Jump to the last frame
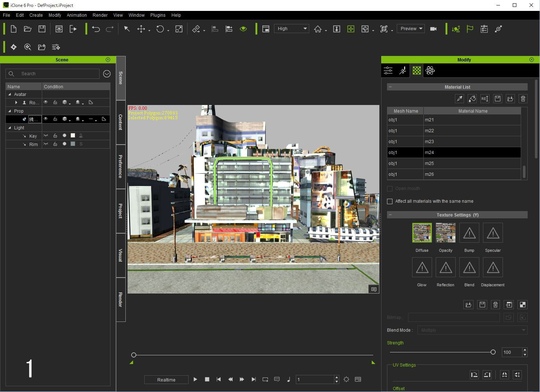This screenshot has height=392, width=540. [x=254, y=380]
